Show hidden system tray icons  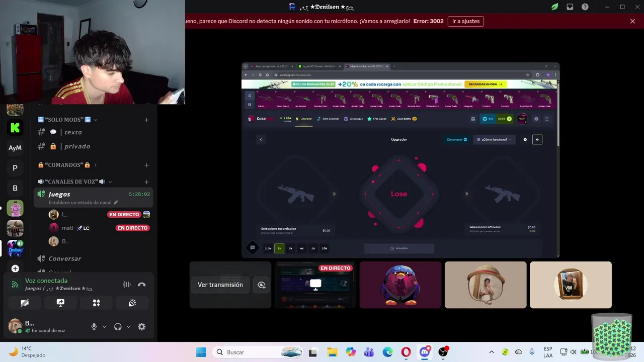pos(492,352)
